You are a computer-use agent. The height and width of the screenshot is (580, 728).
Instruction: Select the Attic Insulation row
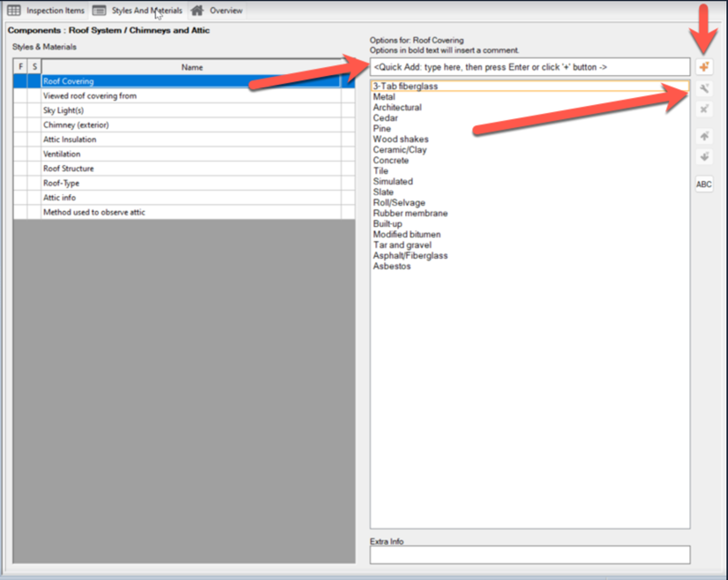[191, 139]
